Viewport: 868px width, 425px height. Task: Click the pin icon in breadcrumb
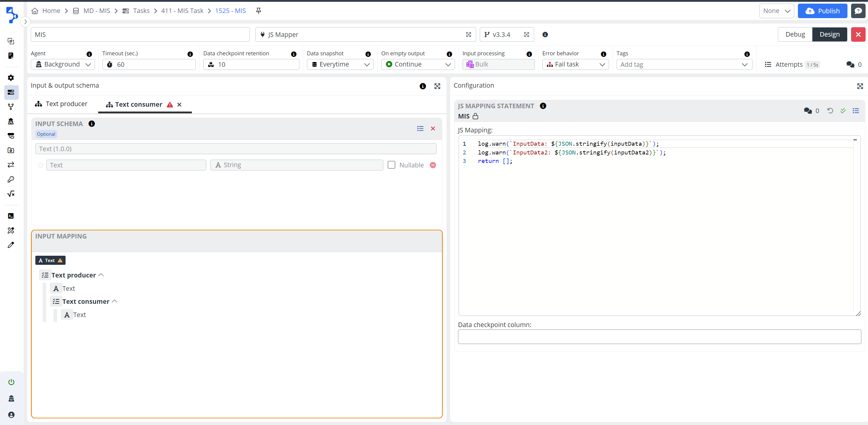coord(258,11)
